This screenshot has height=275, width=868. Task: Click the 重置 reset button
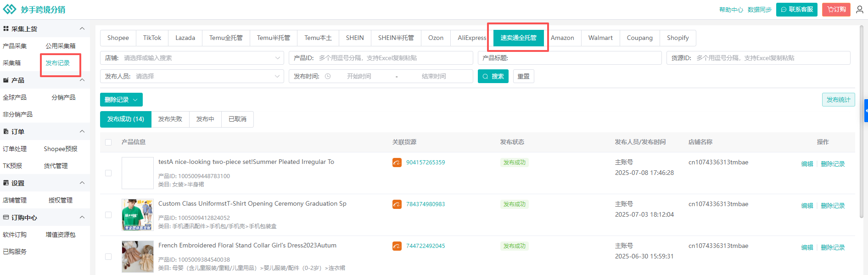(523, 76)
